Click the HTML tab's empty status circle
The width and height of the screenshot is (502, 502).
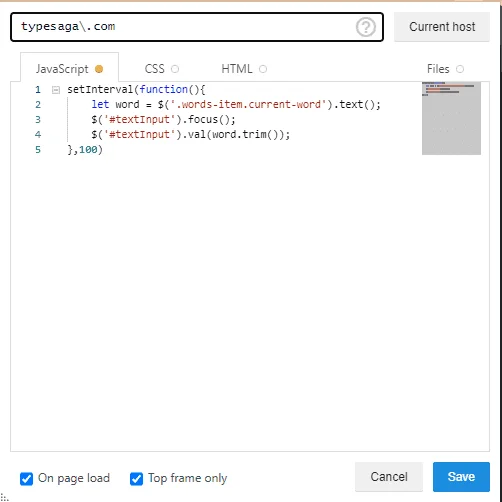[263, 69]
